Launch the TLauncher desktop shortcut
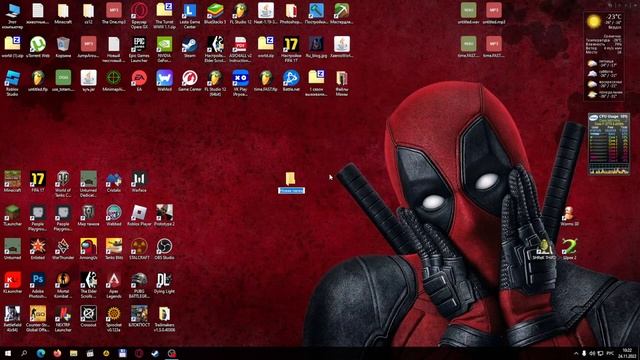 tap(12, 216)
